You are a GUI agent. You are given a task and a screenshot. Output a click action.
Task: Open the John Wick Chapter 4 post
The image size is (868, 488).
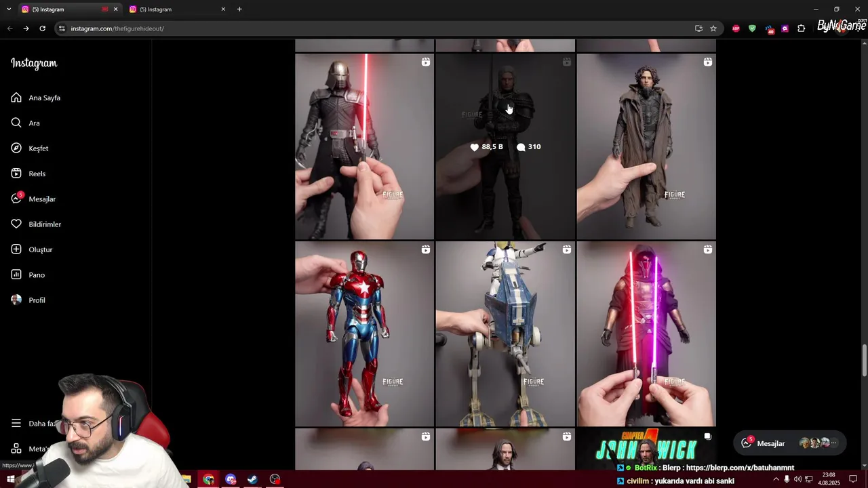click(x=646, y=449)
